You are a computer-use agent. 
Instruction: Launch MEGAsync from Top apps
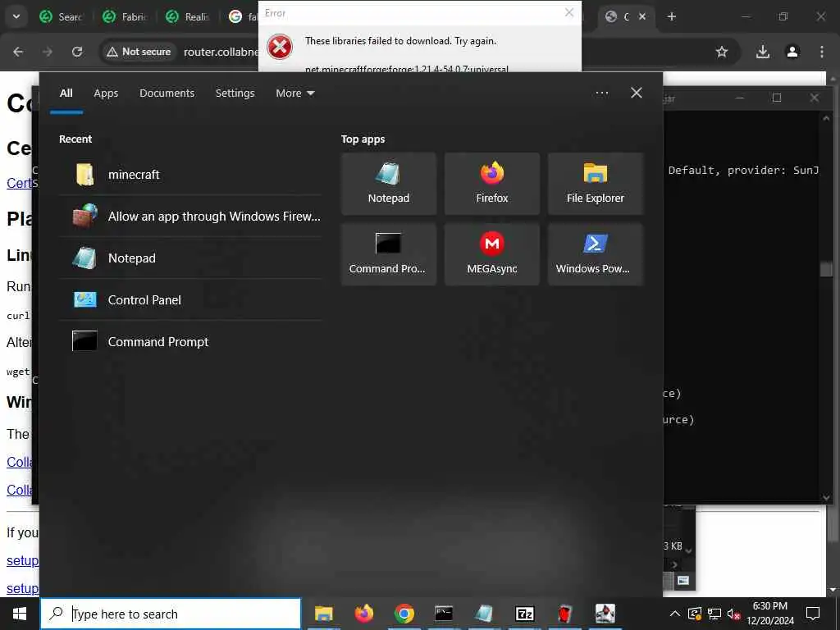tap(492, 254)
